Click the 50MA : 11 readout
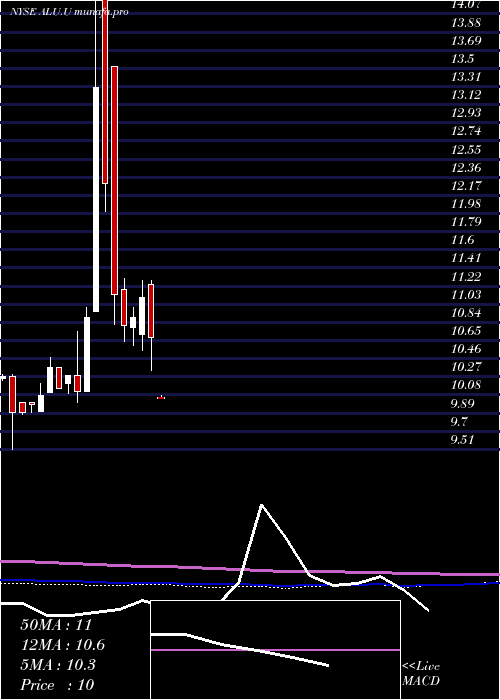The width and height of the screenshot is (500, 700). tap(56, 625)
